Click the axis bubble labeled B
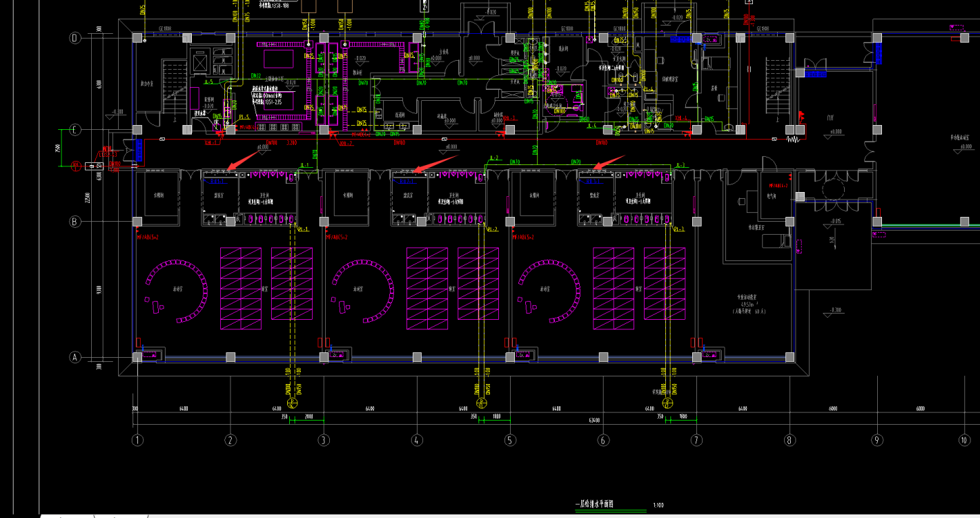This screenshot has width=980, height=518. pyautogui.click(x=76, y=222)
